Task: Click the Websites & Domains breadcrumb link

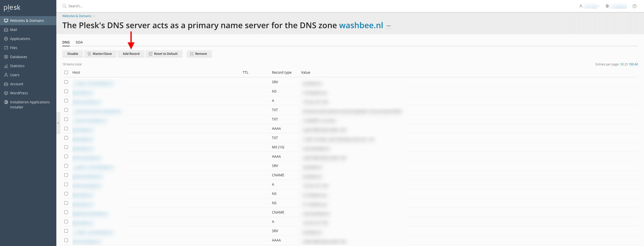Action: tap(77, 16)
